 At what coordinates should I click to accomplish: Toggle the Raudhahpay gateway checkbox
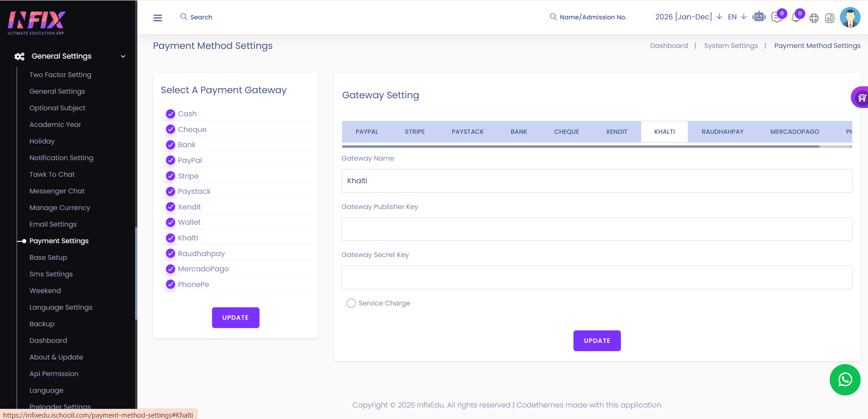[171, 253]
